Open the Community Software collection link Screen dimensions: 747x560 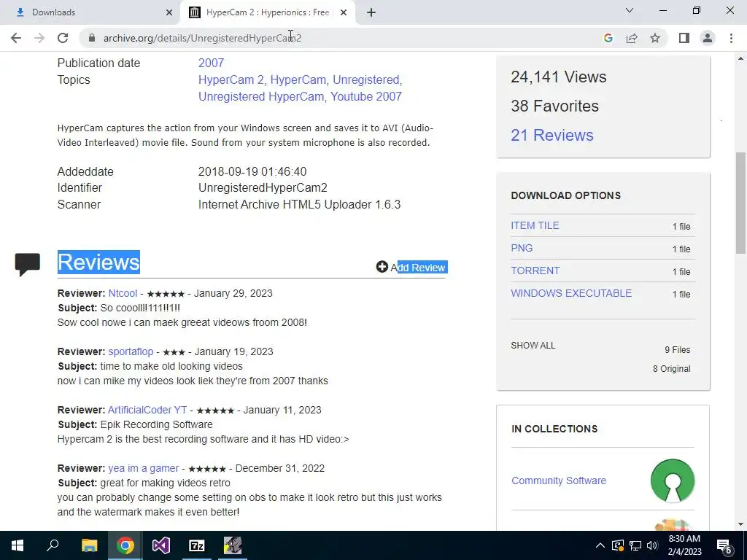559,481
